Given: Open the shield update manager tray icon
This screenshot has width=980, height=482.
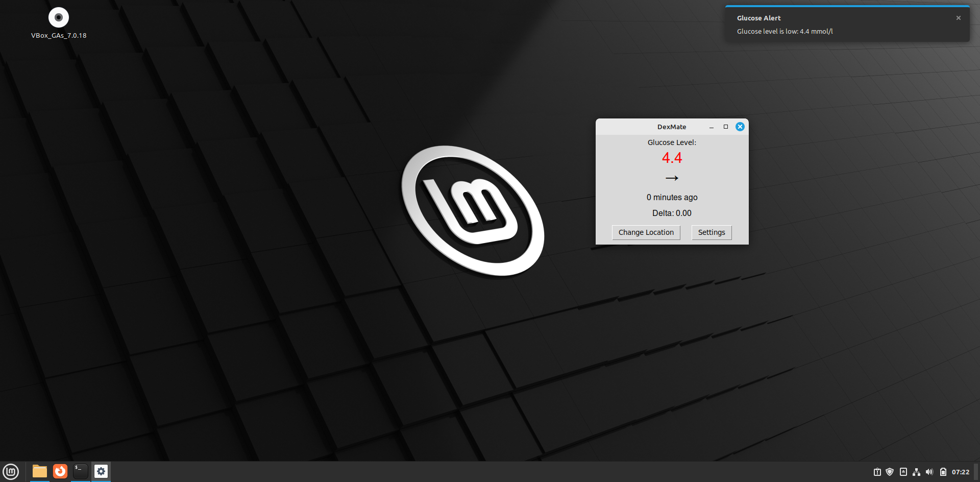Looking at the screenshot, I should tap(890, 472).
